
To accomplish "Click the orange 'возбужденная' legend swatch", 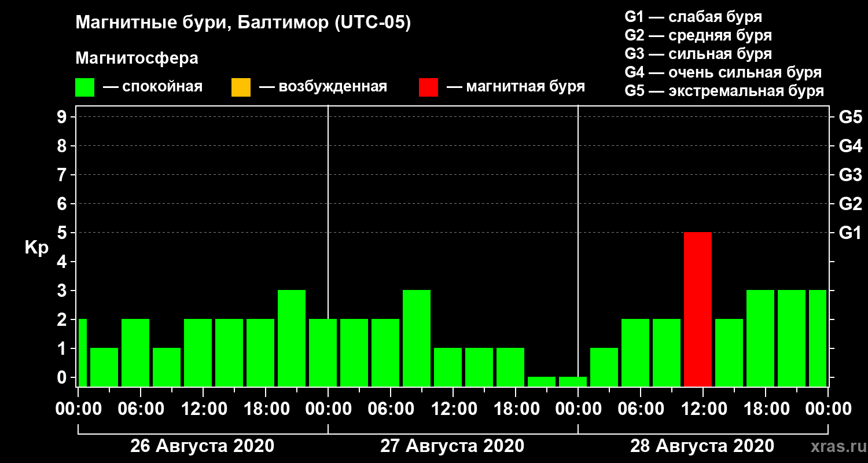I will coord(241,87).
